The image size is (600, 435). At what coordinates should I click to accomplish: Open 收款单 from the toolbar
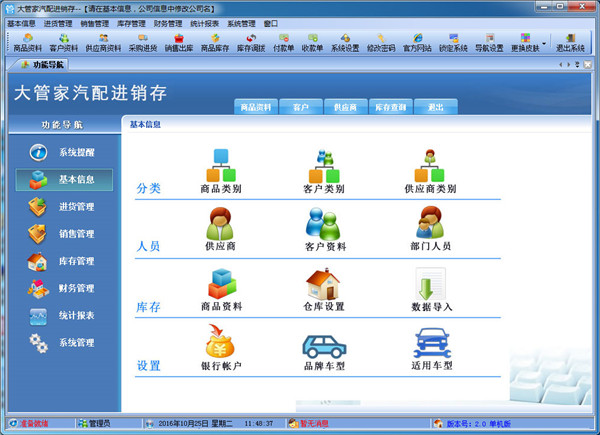[312, 42]
